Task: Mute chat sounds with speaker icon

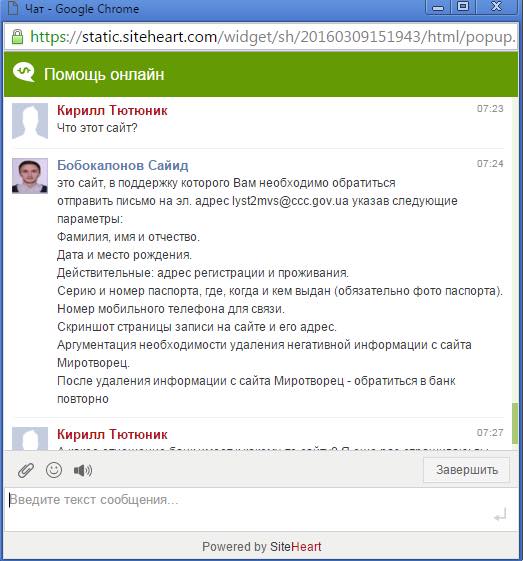Action: [83, 470]
